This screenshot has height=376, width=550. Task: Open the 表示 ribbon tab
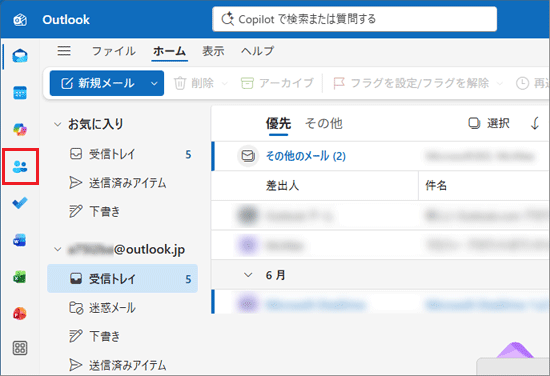213,51
